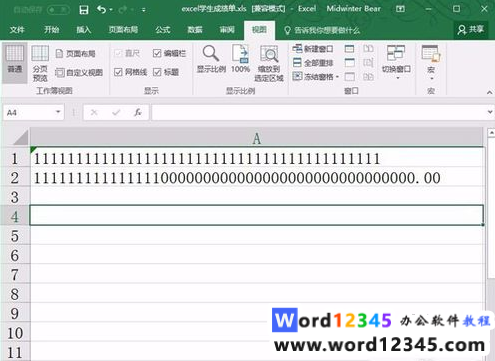Screen dimensions: 495x361
Task: Toggle the AutoSave switch
Action: [x=58, y=10]
